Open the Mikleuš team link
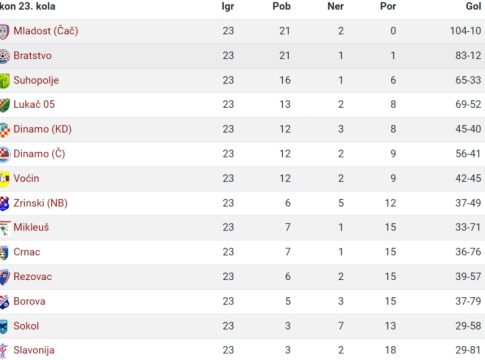 (x=31, y=227)
